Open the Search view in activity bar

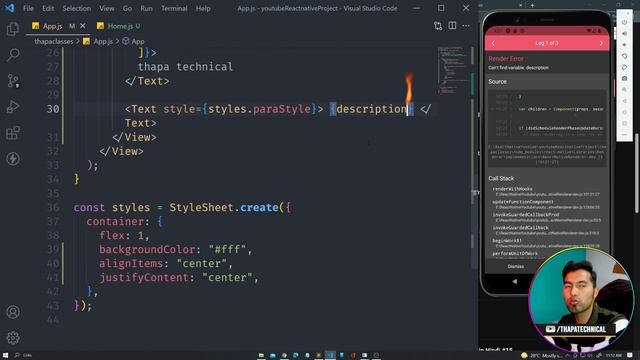[x=13, y=55]
